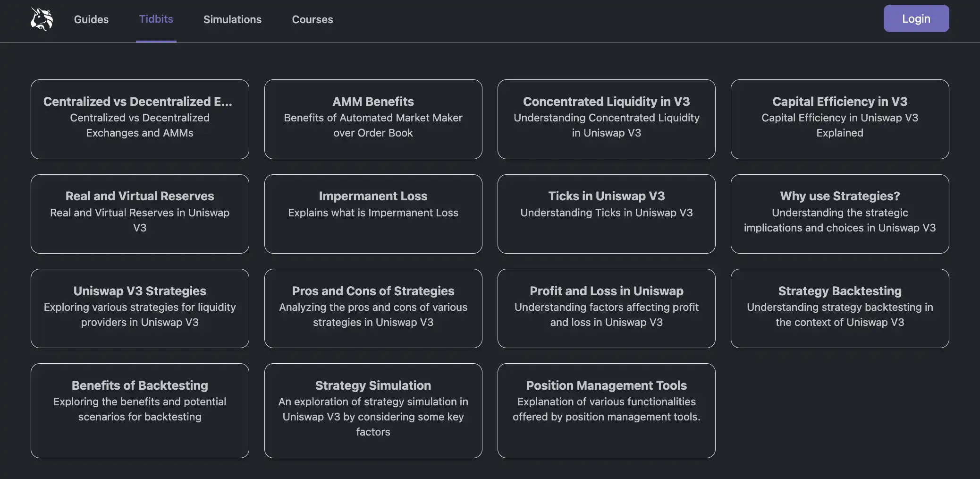Viewport: 980px width, 479px height.
Task: Select the Position Management Tools card
Action: point(606,410)
